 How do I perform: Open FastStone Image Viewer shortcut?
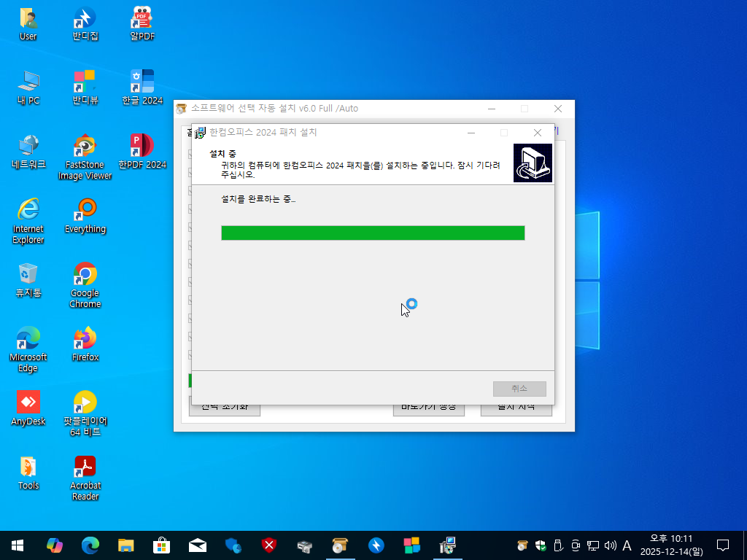[85, 157]
